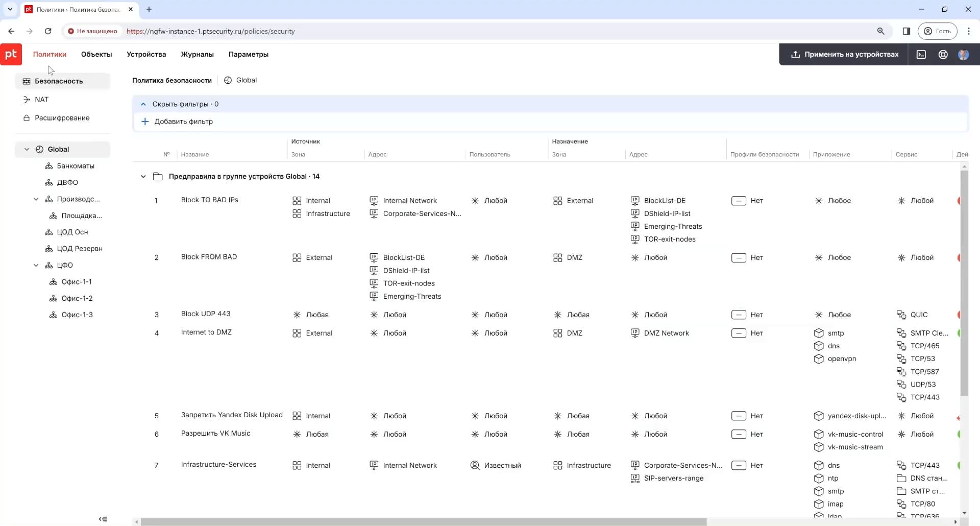Select NAT in the policies sidebar
This screenshot has height=526, width=980.
[41, 100]
